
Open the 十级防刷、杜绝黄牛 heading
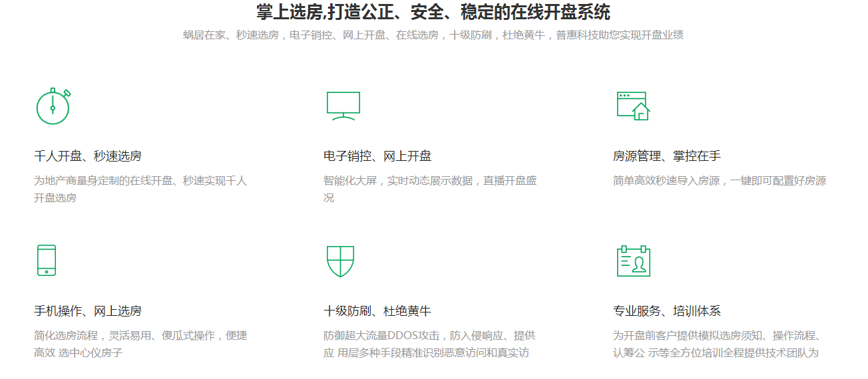click(377, 311)
